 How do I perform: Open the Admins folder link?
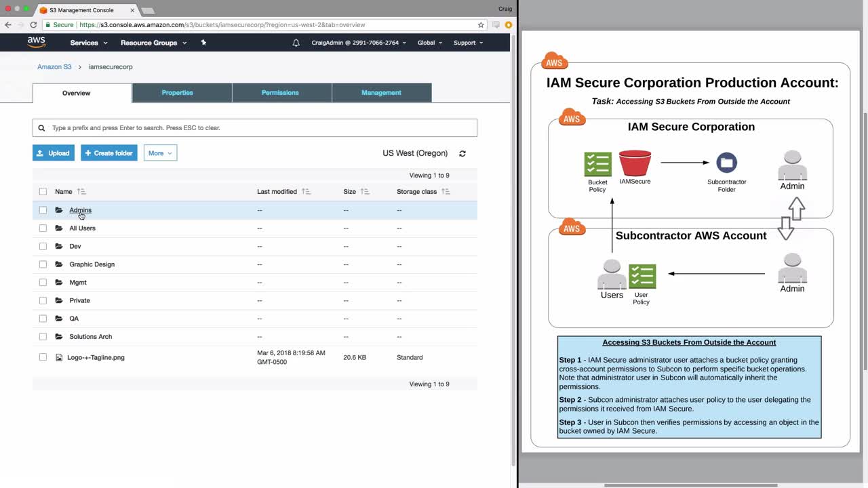click(x=80, y=210)
